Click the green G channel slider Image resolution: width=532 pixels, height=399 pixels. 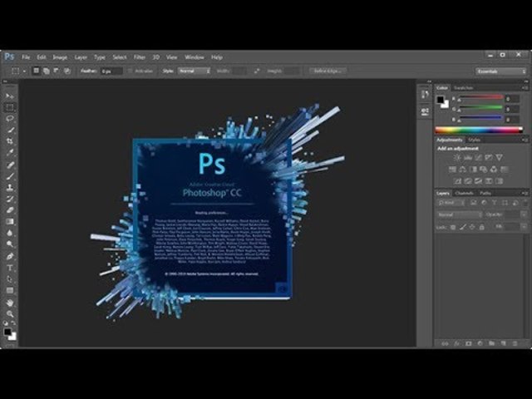(480, 109)
